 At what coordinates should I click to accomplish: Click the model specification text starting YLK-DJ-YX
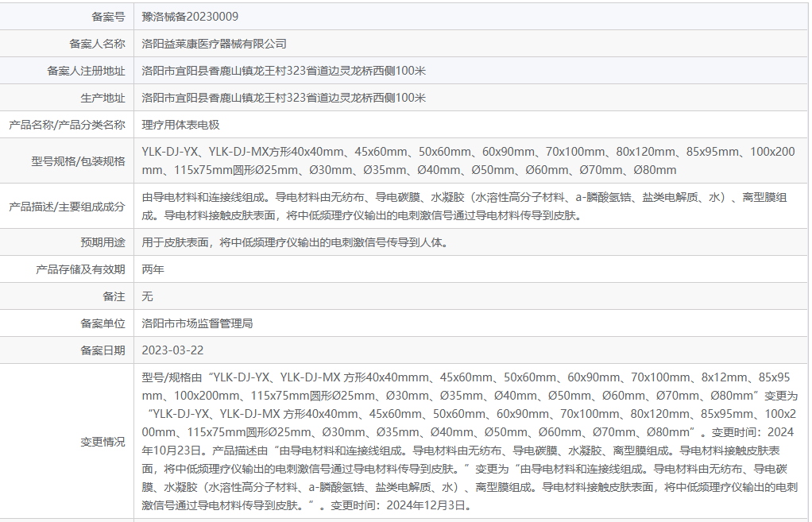[468, 160]
